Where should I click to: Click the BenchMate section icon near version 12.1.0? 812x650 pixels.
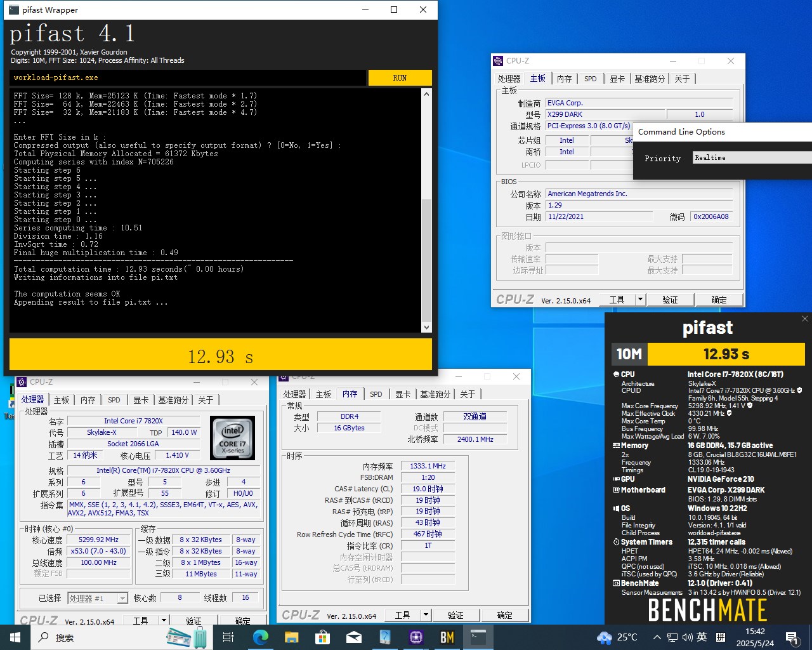point(616,583)
